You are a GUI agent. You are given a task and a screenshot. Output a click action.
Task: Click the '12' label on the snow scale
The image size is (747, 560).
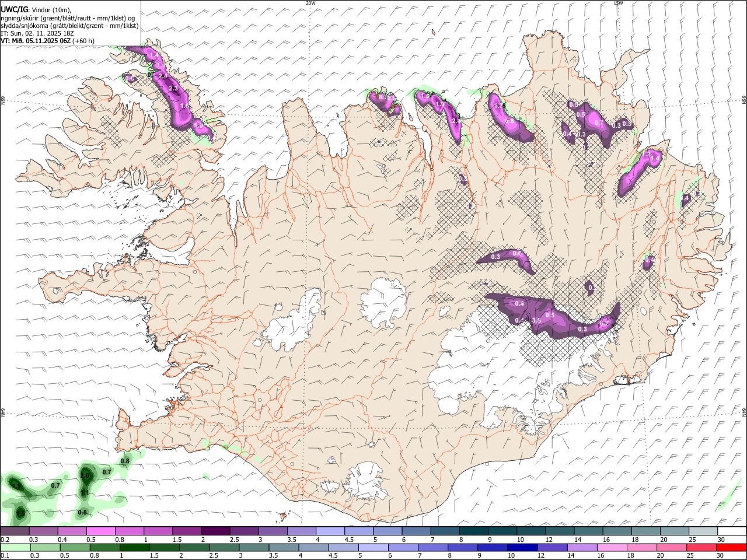point(549,540)
